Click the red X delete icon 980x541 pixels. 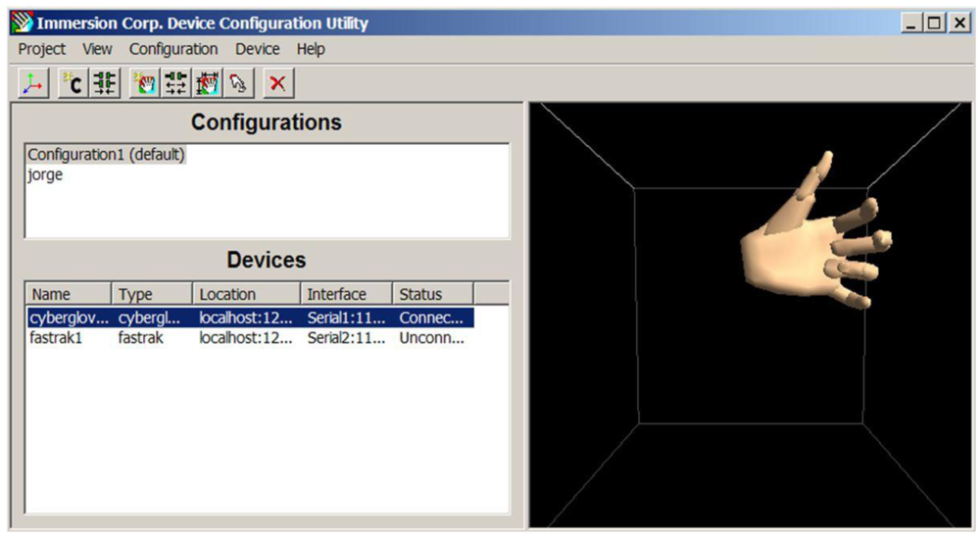pyautogui.click(x=278, y=83)
